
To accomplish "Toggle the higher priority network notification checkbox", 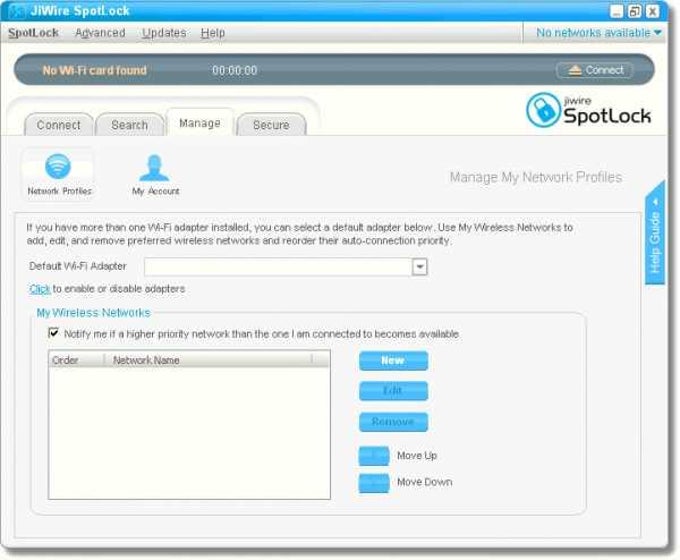I will (x=53, y=333).
